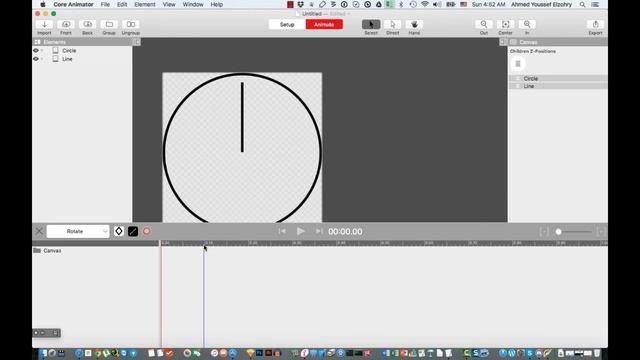The height and width of the screenshot is (360, 640).
Task: Open the Notification Center menu bar icon
Action: (596, 4)
